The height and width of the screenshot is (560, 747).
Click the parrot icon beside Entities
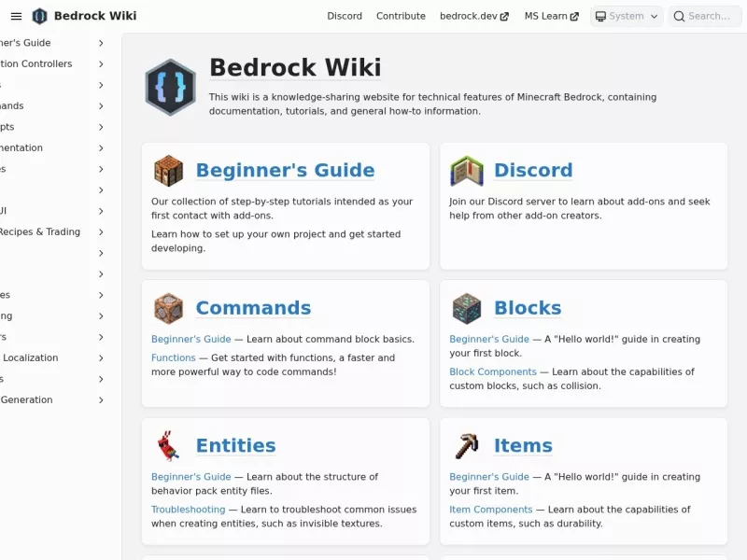168,446
